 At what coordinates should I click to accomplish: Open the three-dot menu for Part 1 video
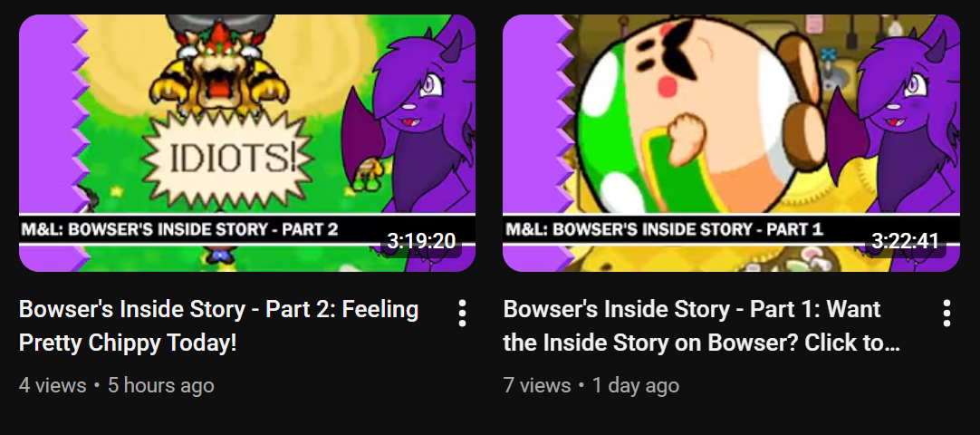tap(946, 314)
